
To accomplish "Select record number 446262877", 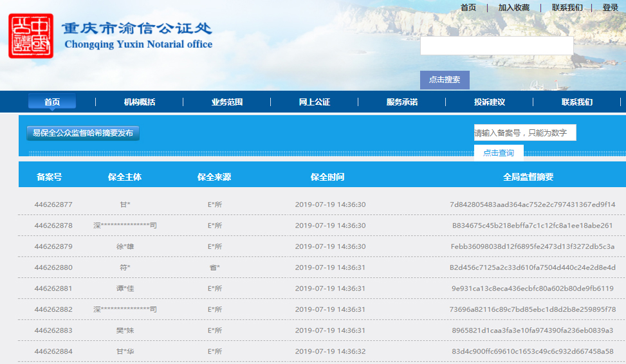I will point(53,205).
